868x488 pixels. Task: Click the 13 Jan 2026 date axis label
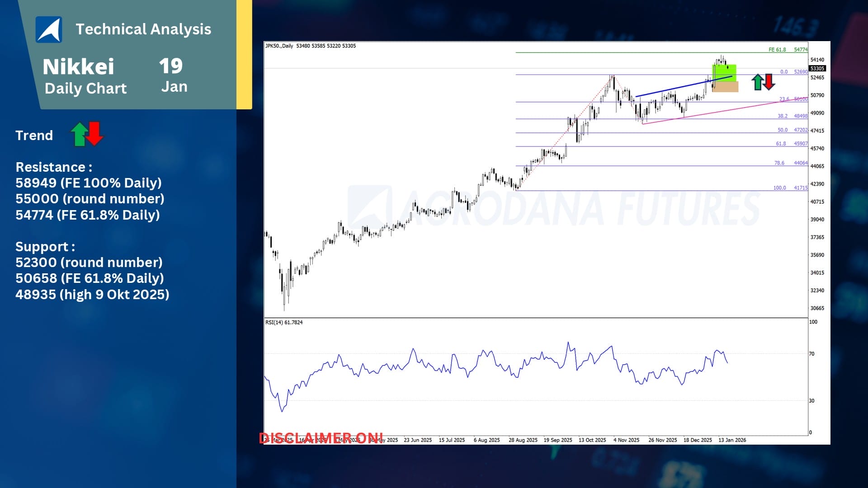tap(732, 440)
